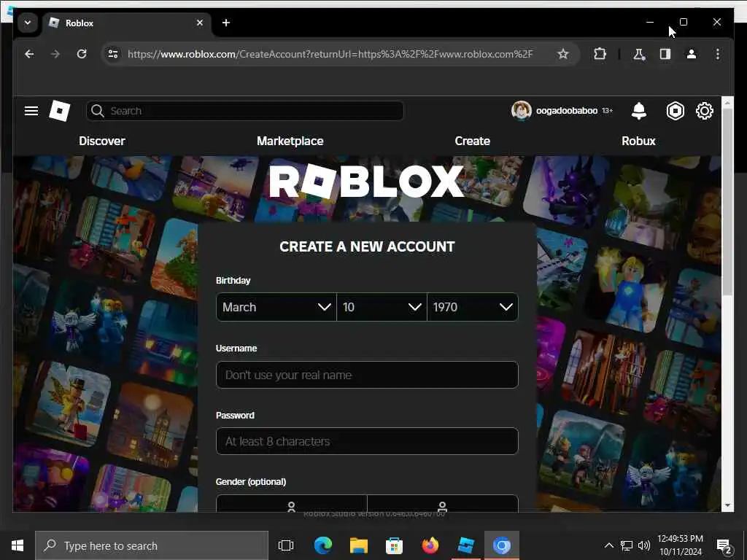Go to the Create tab
The height and width of the screenshot is (560, 747).
click(x=472, y=141)
